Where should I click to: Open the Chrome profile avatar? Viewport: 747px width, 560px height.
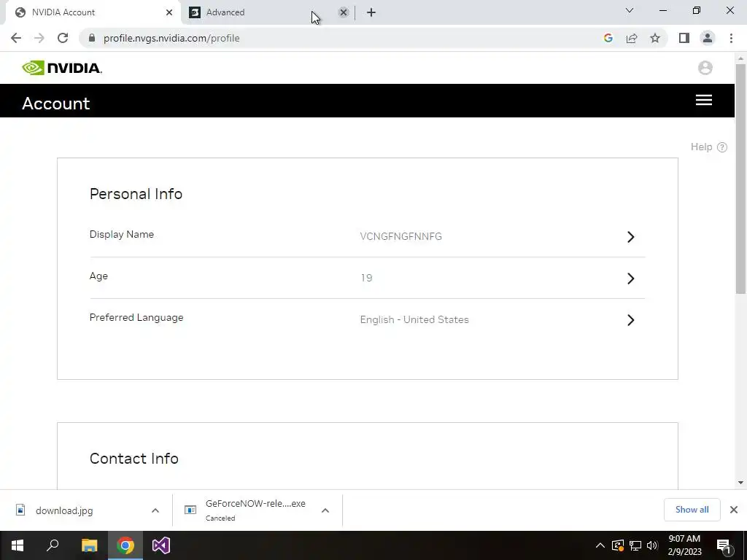pyautogui.click(x=708, y=38)
